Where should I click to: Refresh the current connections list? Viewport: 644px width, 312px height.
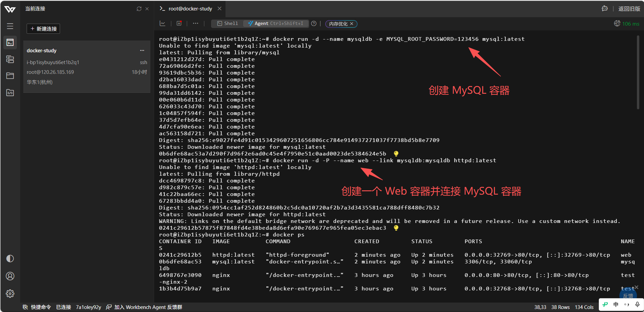pyautogui.click(x=139, y=9)
